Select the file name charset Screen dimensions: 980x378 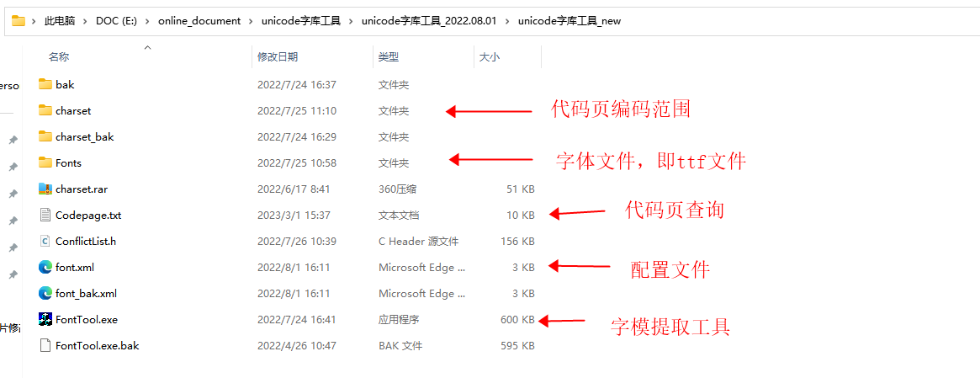click(x=73, y=110)
